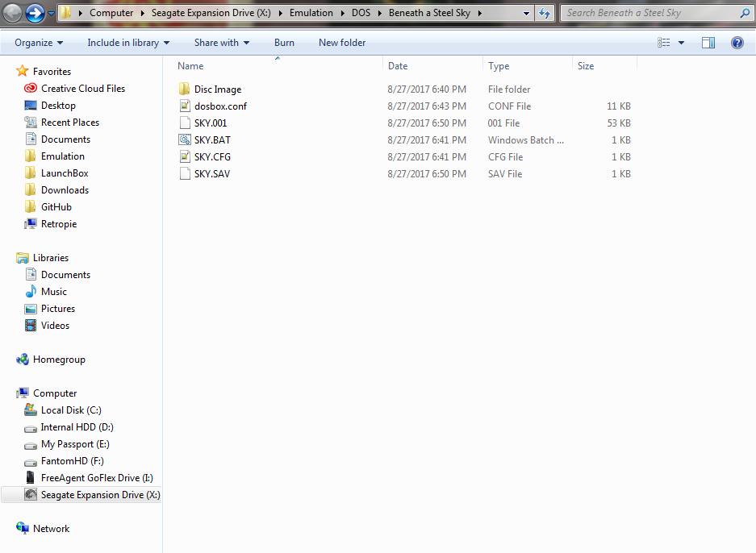The height and width of the screenshot is (553, 756).
Task: Click the Favorites star icon
Action: click(x=22, y=71)
